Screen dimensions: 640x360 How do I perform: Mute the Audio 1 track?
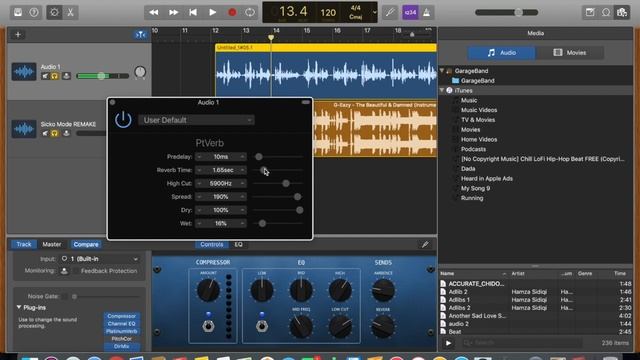pos(45,76)
